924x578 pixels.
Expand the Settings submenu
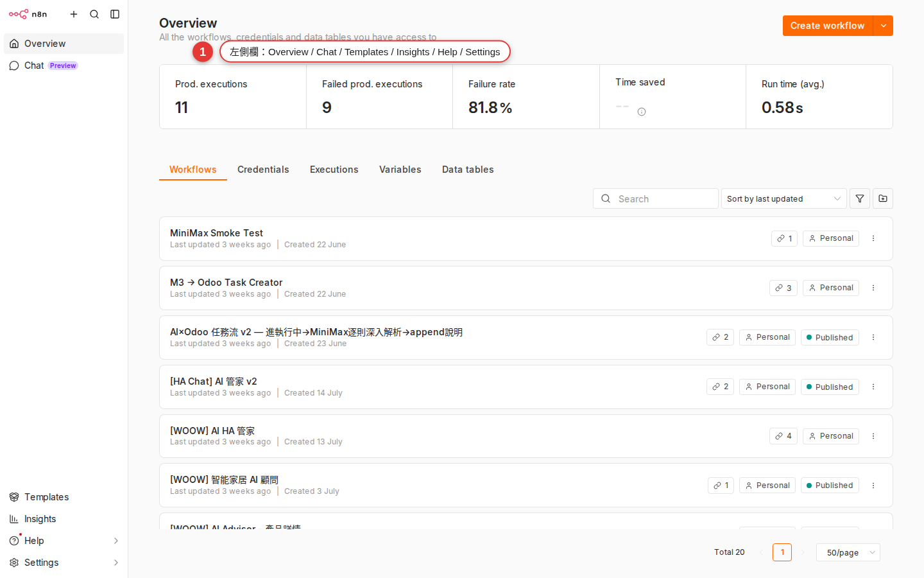tap(116, 563)
